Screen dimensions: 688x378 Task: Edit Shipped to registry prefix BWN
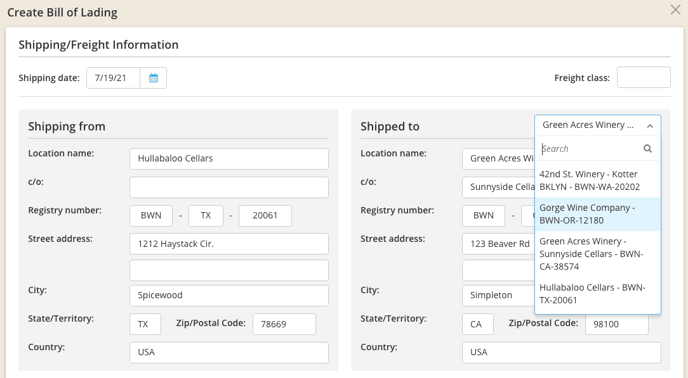(x=484, y=216)
